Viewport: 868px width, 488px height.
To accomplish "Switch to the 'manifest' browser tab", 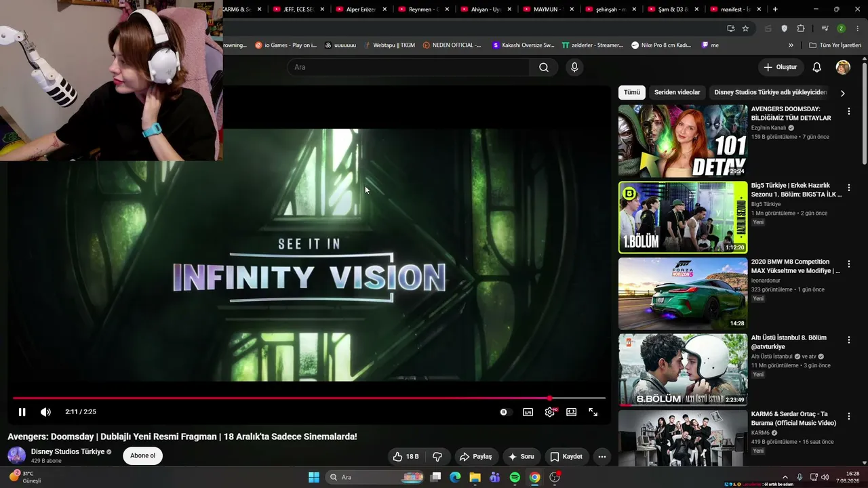I will pos(735,9).
